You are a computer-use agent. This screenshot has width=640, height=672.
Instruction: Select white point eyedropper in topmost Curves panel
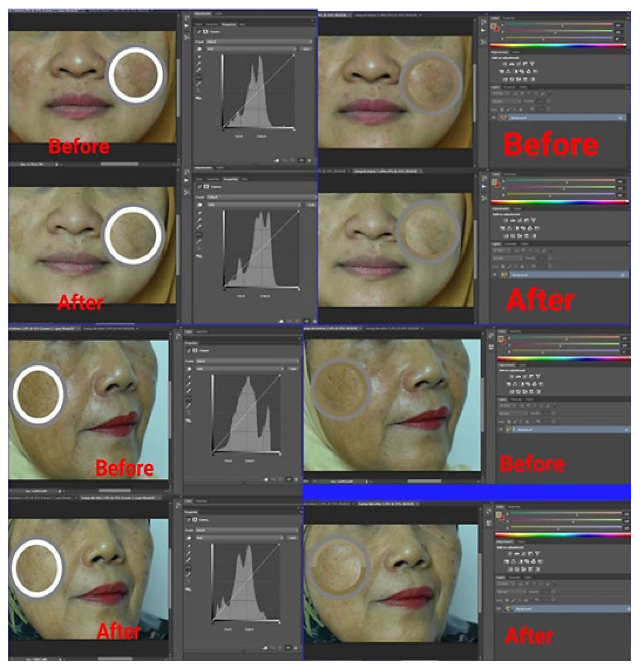point(199,70)
